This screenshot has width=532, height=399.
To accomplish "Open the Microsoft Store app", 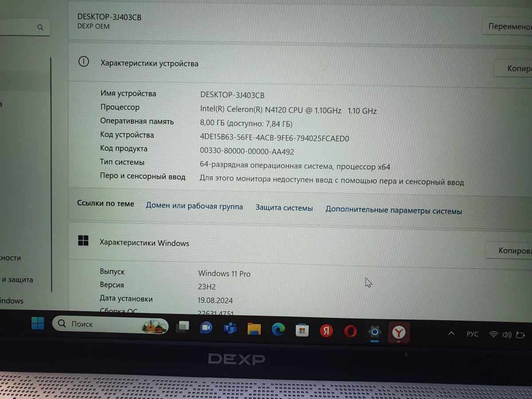I will tap(302, 330).
